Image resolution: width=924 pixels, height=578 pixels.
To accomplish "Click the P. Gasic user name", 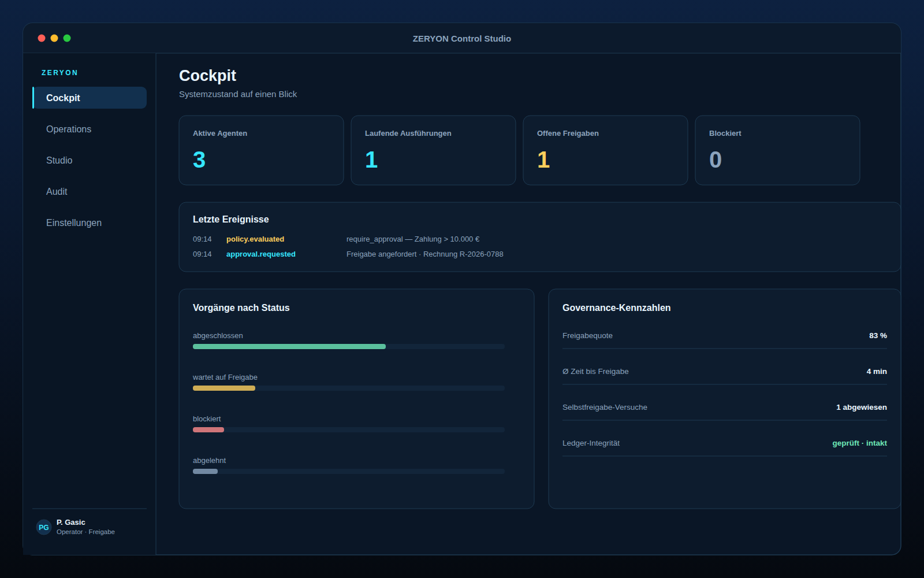I will click(x=71, y=523).
